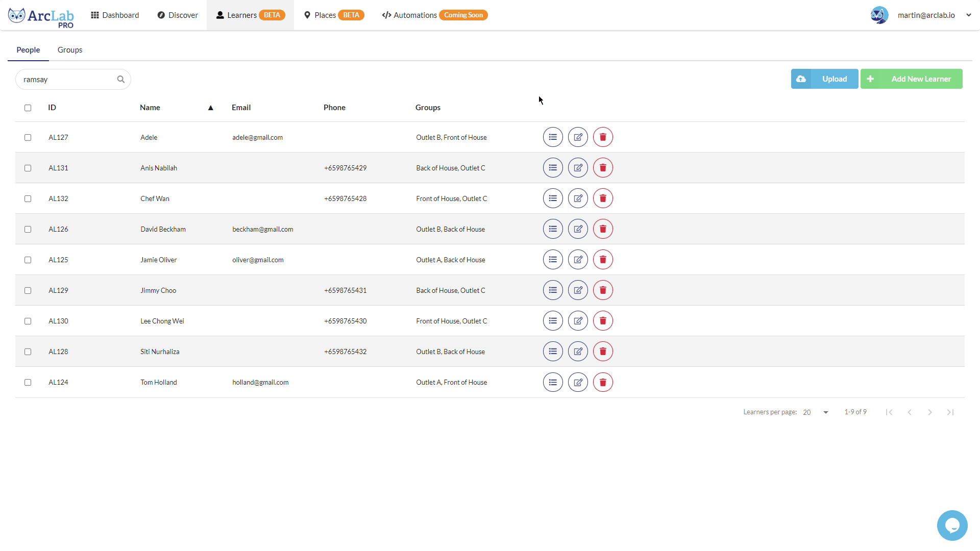Click the edit icon for David Beckham
The height and width of the screenshot is (551, 980).
[x=578, y=229]
